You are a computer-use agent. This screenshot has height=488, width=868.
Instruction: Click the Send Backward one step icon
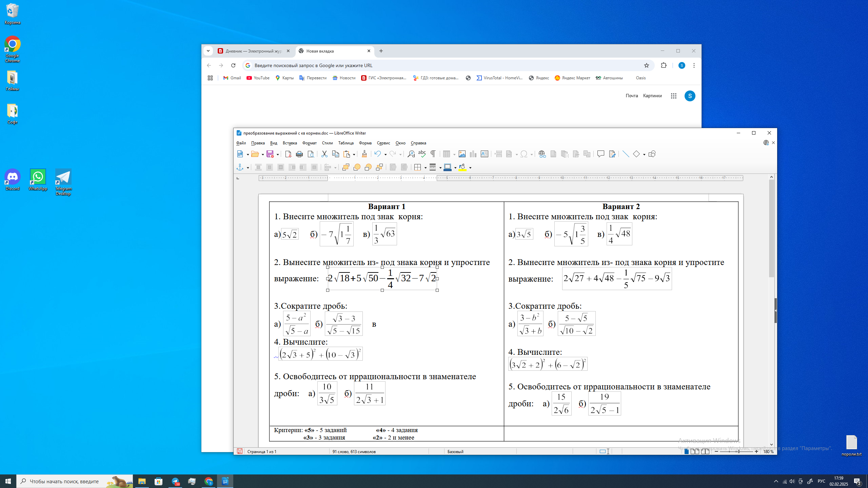pyautogui.click(x=368, y=167)
